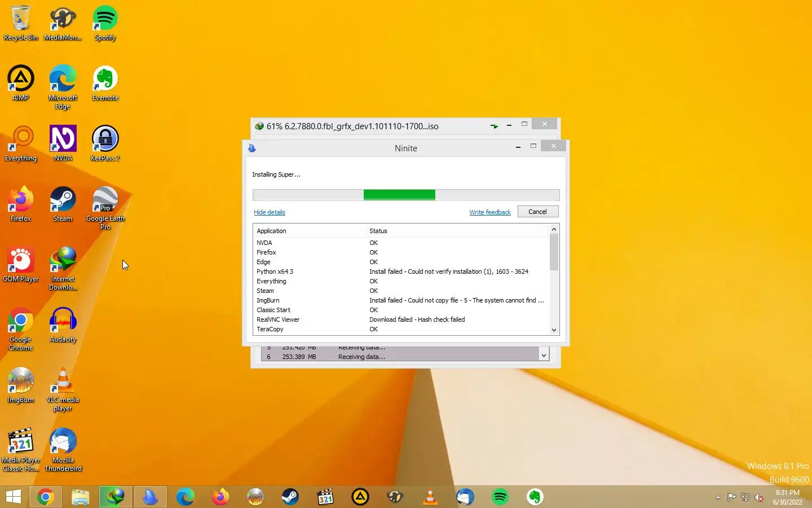Click the Application column header
Screen dimensions: 812x508
pos(310,231)
